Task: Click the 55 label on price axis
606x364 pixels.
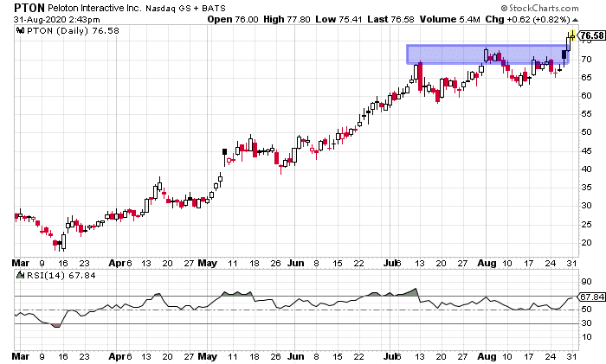Action: 587,113
